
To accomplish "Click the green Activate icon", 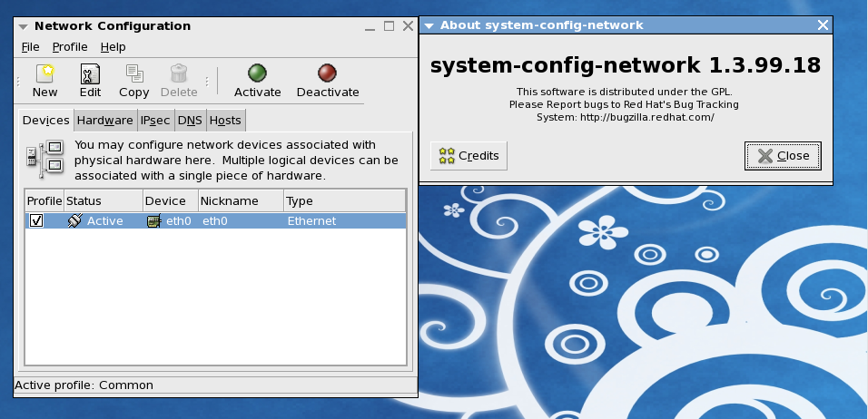I will (x=258, y=73).
